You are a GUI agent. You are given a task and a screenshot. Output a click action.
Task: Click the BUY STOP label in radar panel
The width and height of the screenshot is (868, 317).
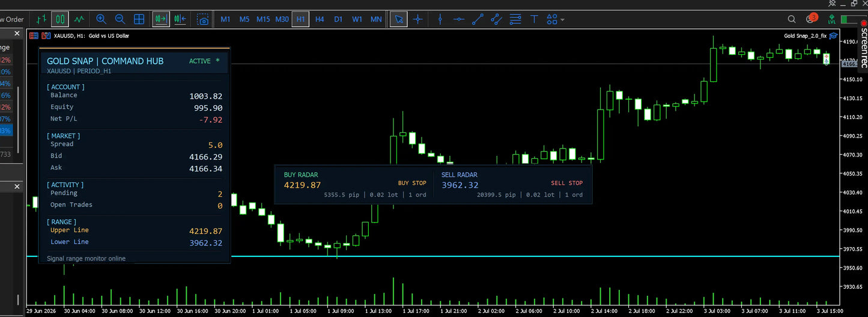click(x=412, y=183)
